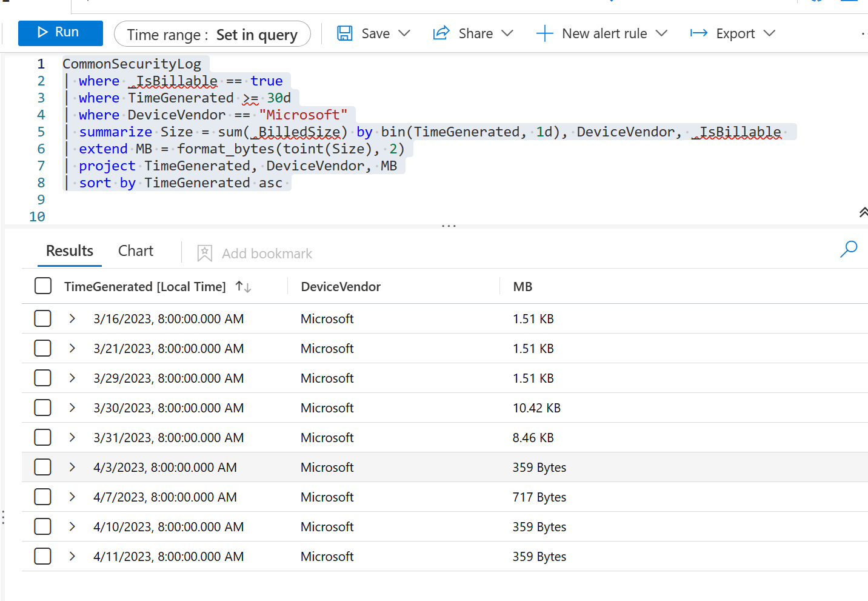Click the Share icon

[x=441, y=33]
